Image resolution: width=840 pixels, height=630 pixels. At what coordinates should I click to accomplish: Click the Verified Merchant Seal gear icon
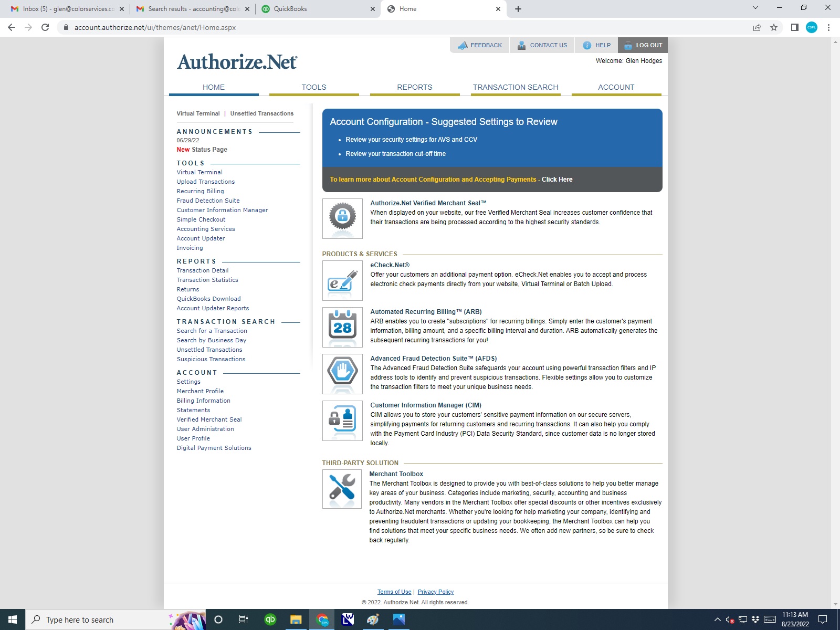pos(342,218)
